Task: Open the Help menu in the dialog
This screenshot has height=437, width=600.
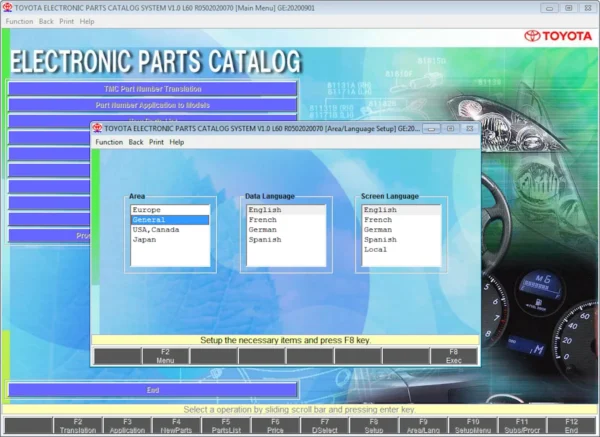Action: click(177, 142)
